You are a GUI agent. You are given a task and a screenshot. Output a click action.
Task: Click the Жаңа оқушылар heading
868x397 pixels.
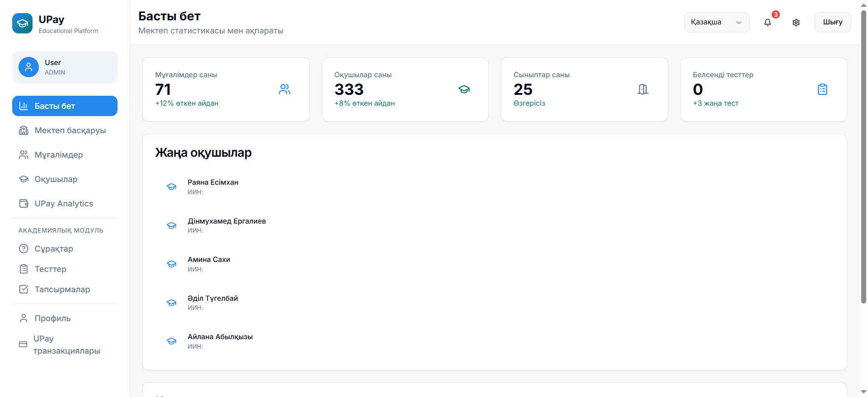point(203,153)
